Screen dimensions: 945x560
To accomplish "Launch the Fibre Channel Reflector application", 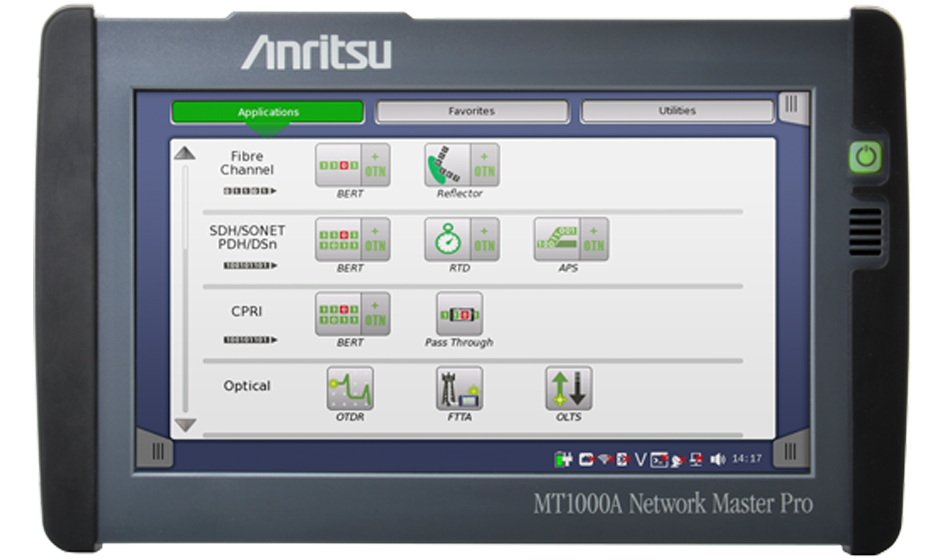I will coord(447,165).
